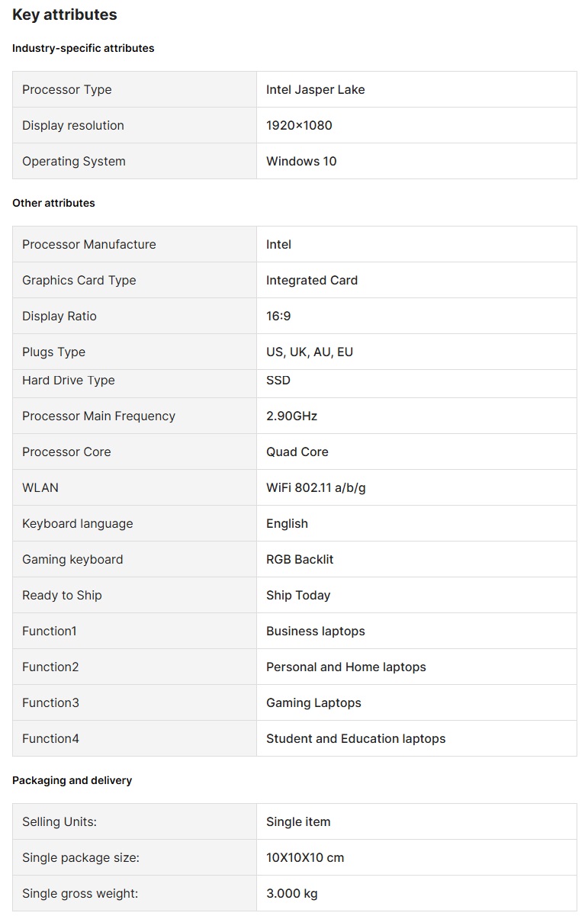
Task: Click the Windows 10 operating system value
Action: (x=301, y=161)
